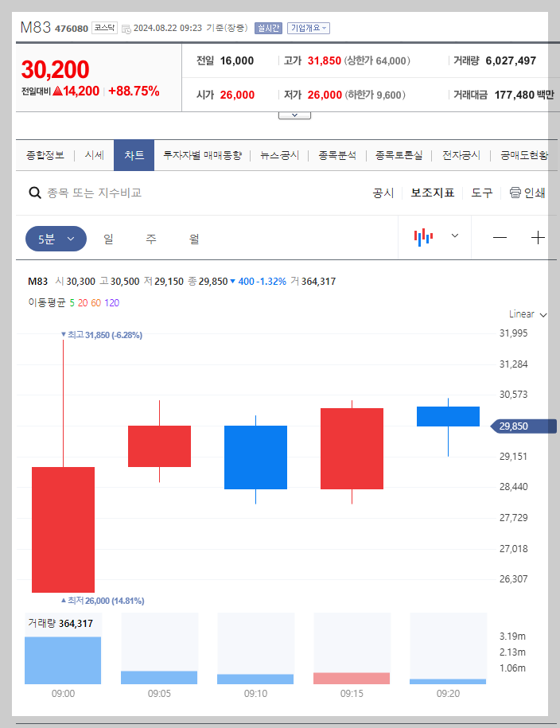This screenshot has width=560, height=728.
Task: Open the Linear scale dropdown
Action: tap(527, 314)
